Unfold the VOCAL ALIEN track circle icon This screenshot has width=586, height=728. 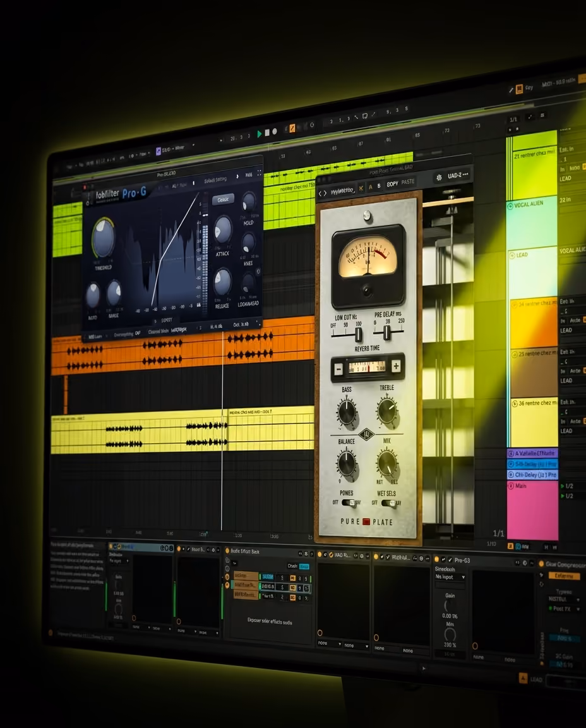pyautogui.click(x=510, y=205)
